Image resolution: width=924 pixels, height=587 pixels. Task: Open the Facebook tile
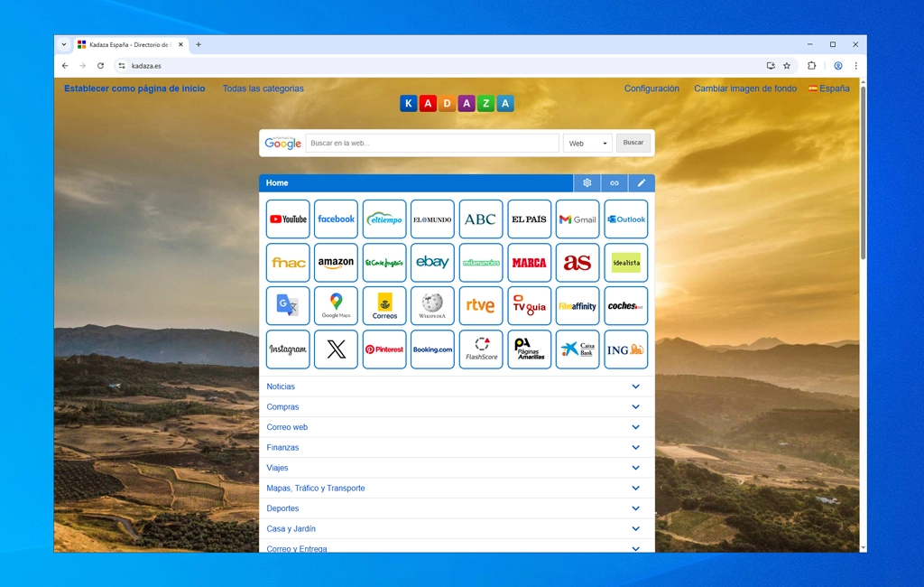click(x=336, y=219)
